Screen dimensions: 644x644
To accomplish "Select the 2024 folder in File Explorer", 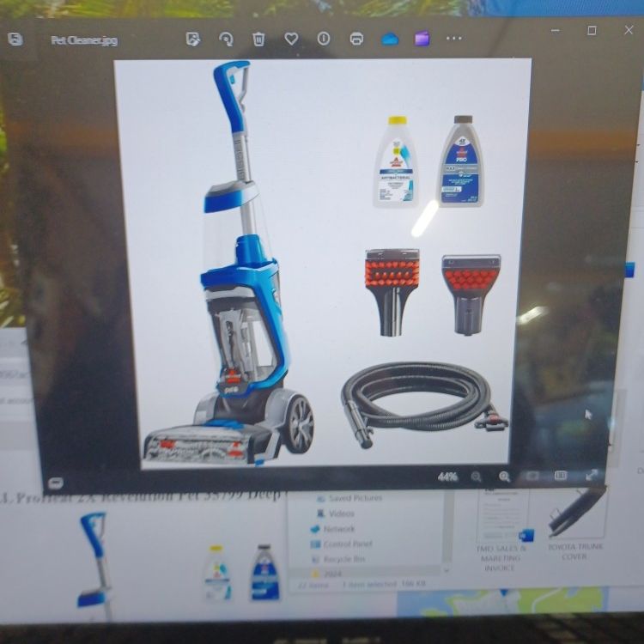I will coord(329,574).
